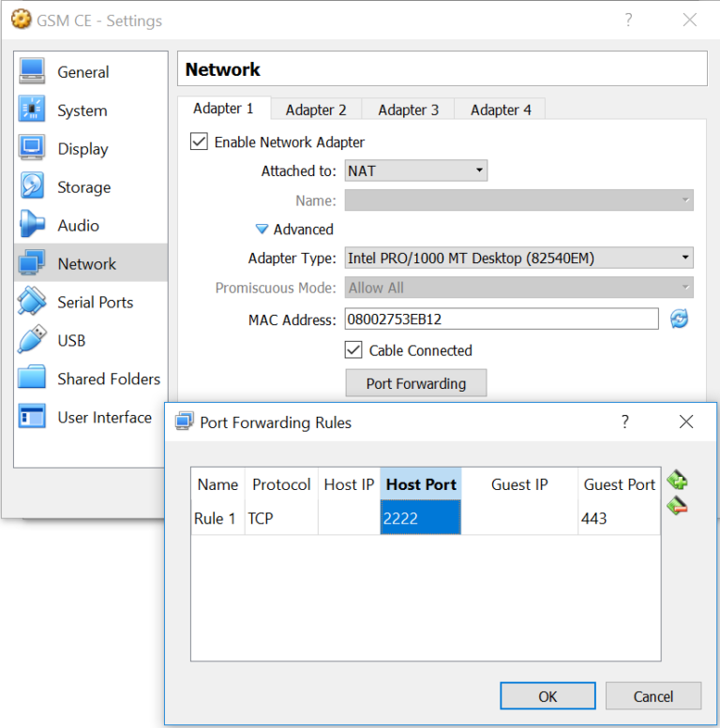Click OK in Port Forwarding Rules

[547, 696]
